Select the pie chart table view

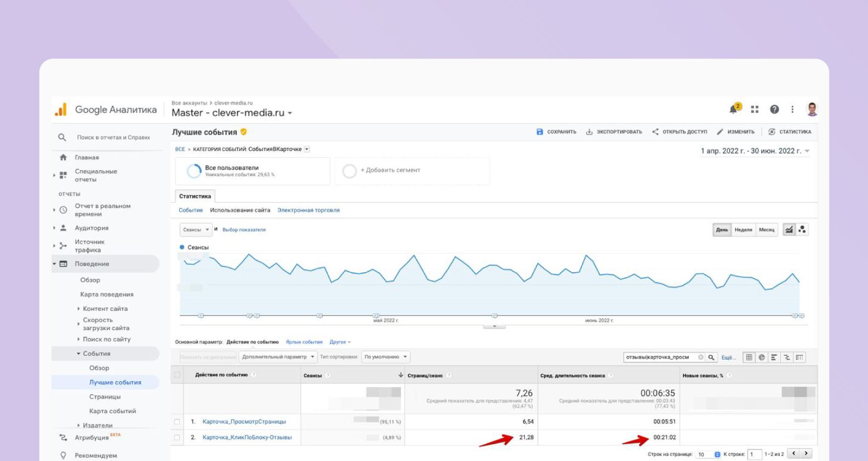(x=762, y=358)
